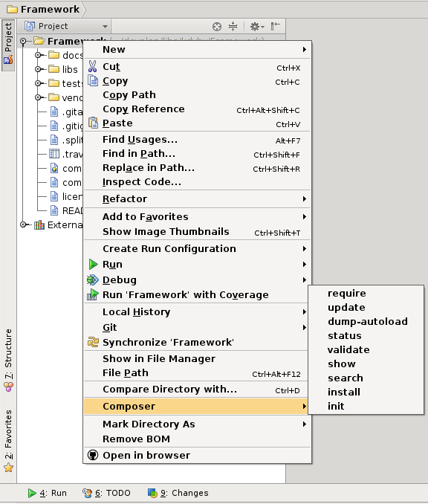Click the External Libraries bar chart icon
The width and height of the screenshot is (428, 504).
click(x=39, y=224)
